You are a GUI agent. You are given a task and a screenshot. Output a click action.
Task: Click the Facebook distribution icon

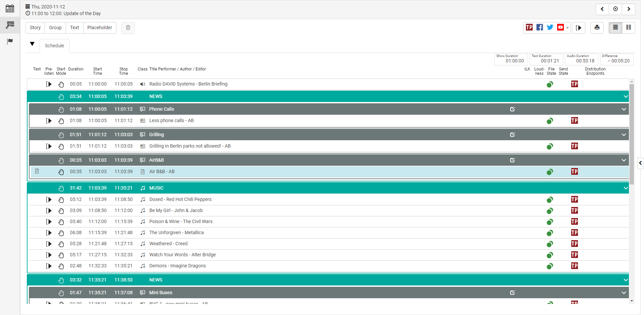tap(539, 28)
